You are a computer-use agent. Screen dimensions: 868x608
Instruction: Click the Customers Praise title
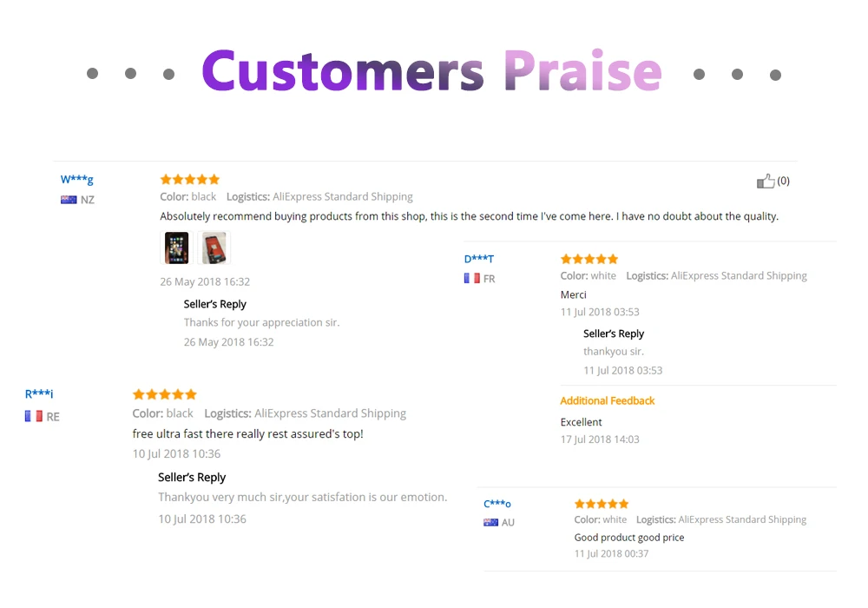(x=431, y=71)
